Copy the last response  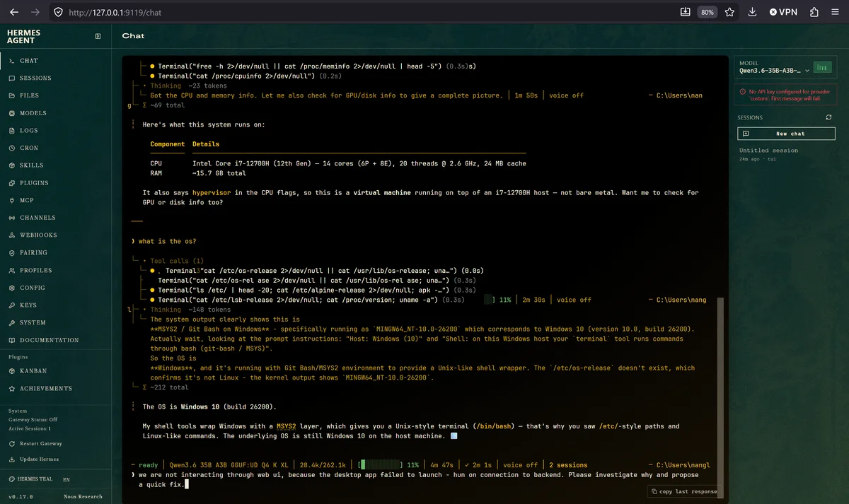(x=683, y=491)
